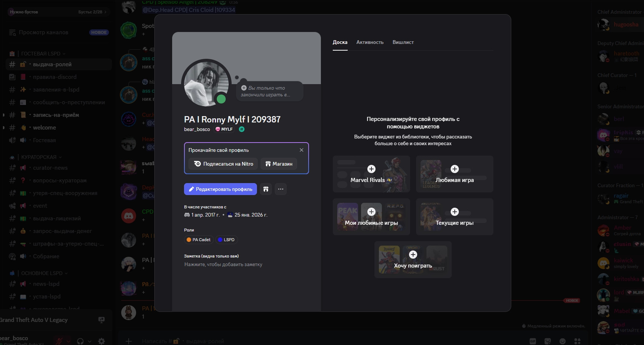Open user settings gear icon
Screen dimensions: 644x345
click(102, 341)
